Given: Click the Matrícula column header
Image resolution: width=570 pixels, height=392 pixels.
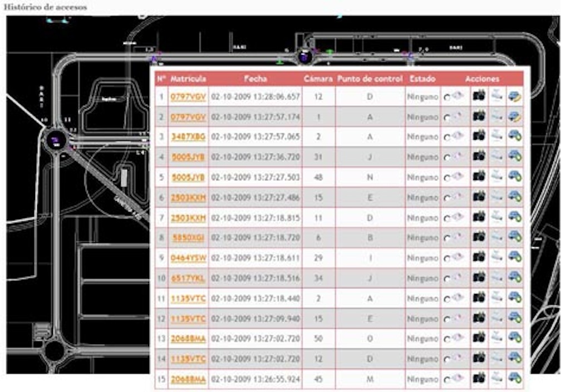Looking at the screenshot, I should coord(188,79).
